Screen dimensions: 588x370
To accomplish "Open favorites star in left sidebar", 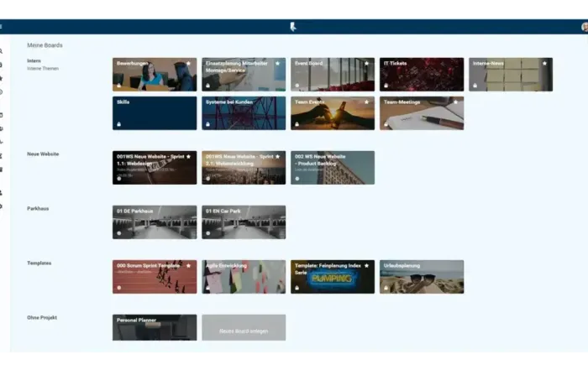I will (1, 78).
